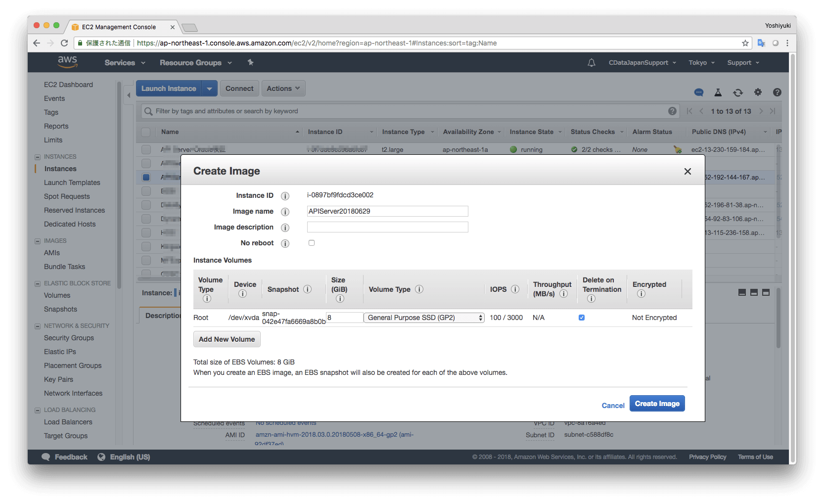The height and width of the screenshot is (504, 824).
Task: Go to Volumes in the sidebar
Action: (57, 295)
